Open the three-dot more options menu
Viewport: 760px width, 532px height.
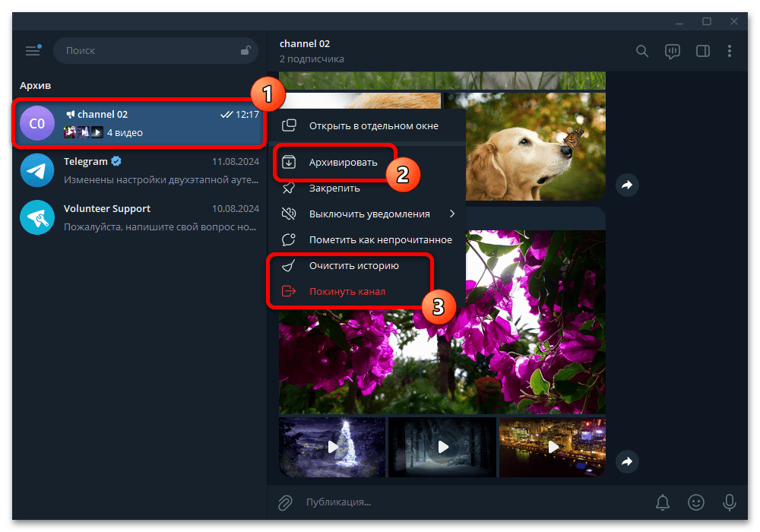pos(730,51)
